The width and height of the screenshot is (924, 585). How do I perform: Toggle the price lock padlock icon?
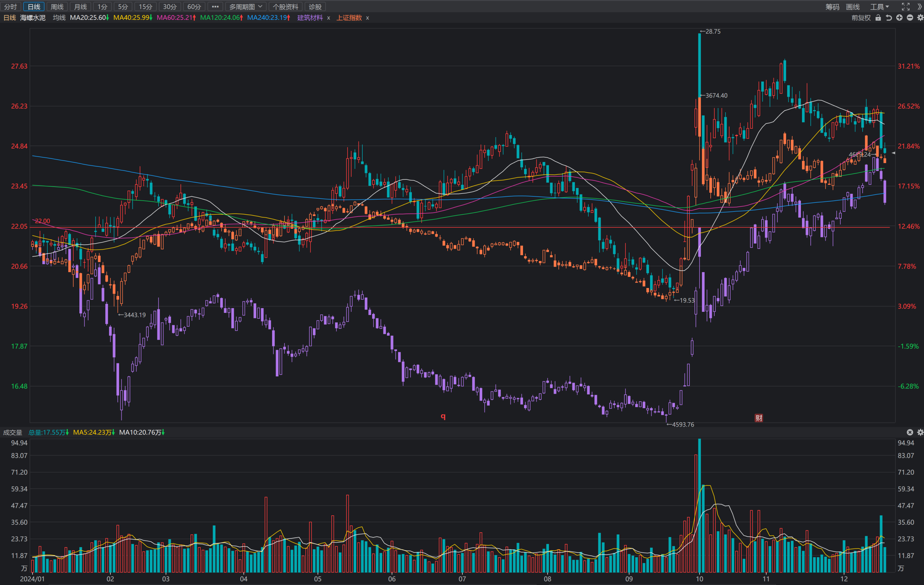coord(878,18)
